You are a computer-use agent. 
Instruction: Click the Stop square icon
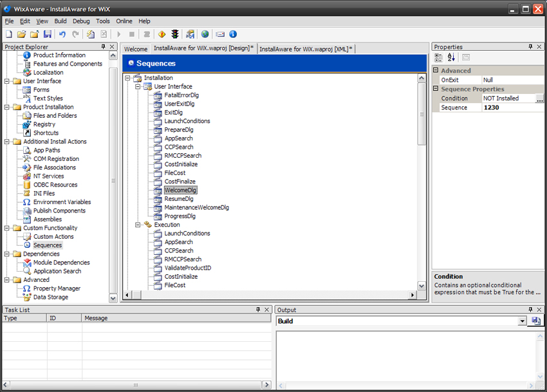pos(132,34)
